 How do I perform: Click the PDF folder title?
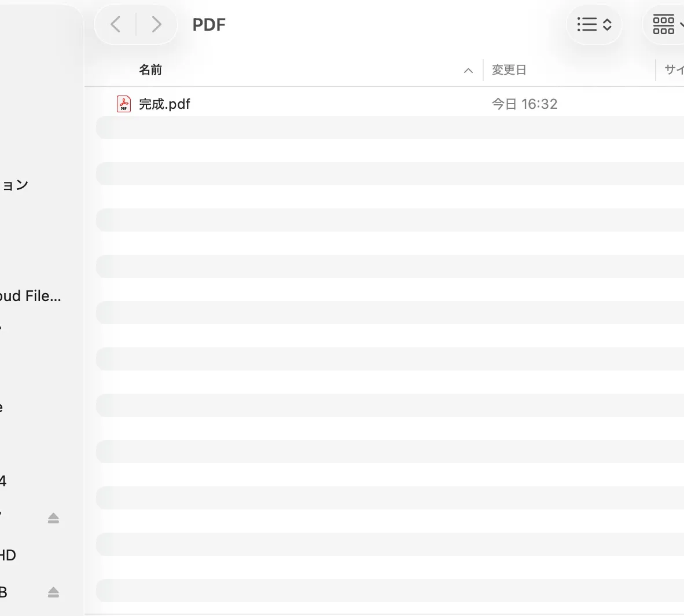(209, 24)
